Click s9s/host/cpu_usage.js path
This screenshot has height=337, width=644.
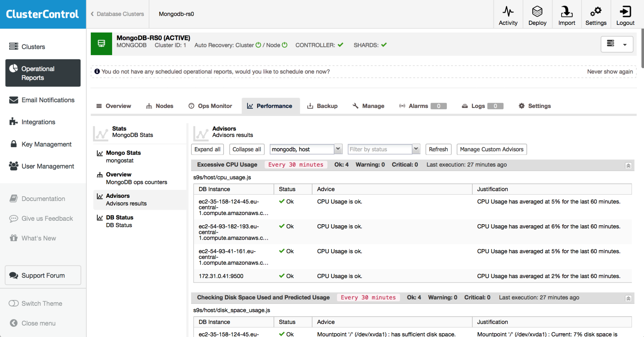tap(222, 178)
